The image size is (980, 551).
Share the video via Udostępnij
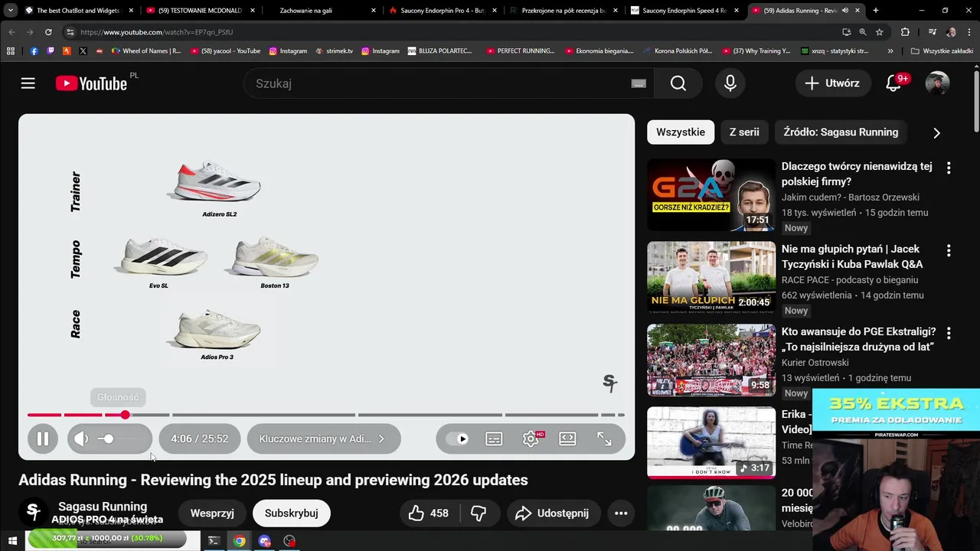pos(552,514)
